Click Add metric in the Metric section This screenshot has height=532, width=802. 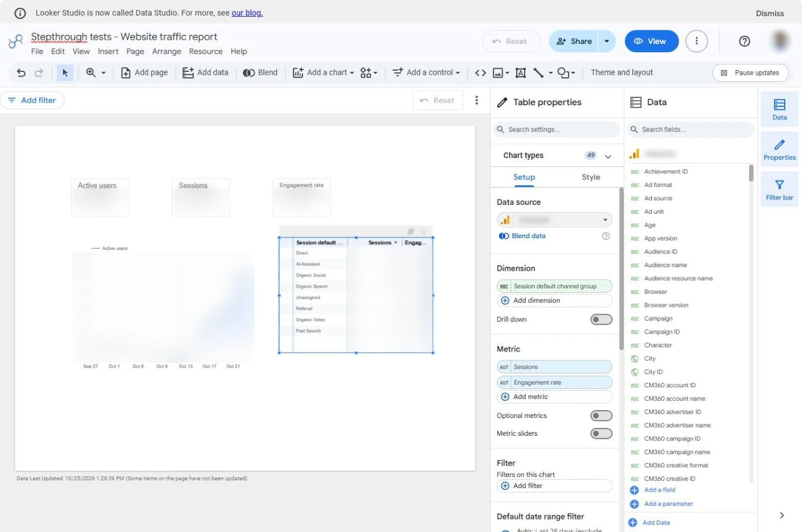click(554, 397)
